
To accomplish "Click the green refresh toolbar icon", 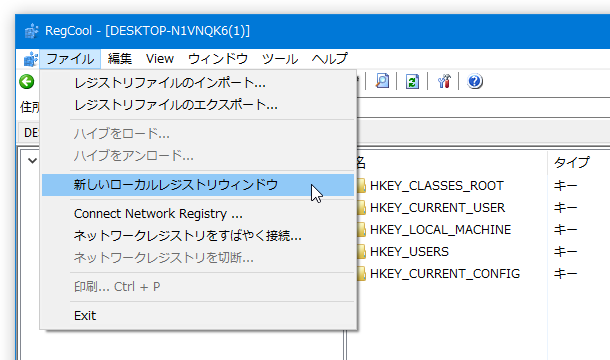I will pos(412,81).
